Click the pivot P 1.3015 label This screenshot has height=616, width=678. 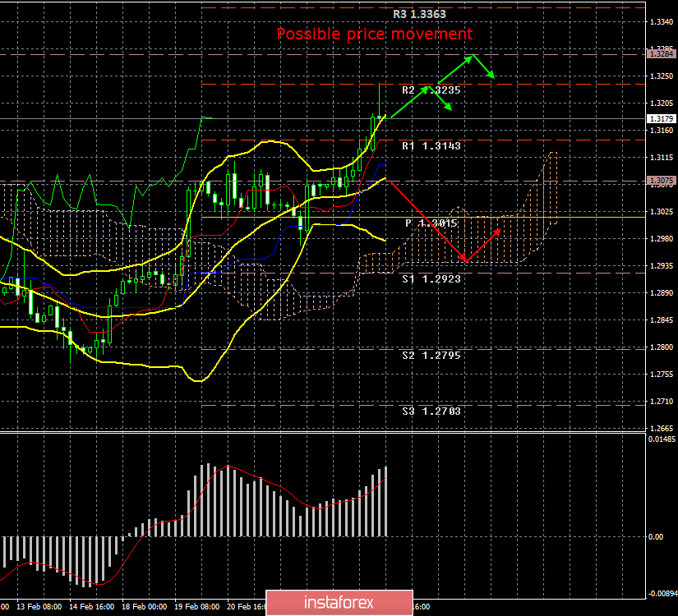coord(431,223)
